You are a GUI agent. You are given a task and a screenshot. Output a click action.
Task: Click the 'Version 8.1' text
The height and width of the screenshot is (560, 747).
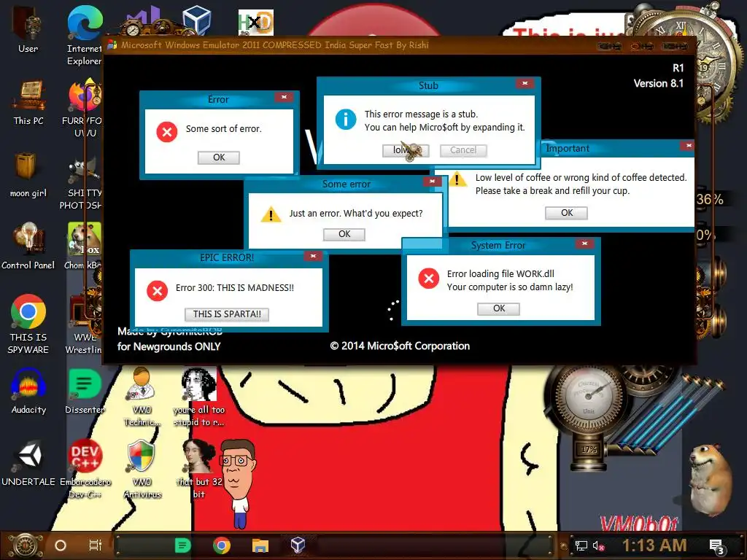659,83
